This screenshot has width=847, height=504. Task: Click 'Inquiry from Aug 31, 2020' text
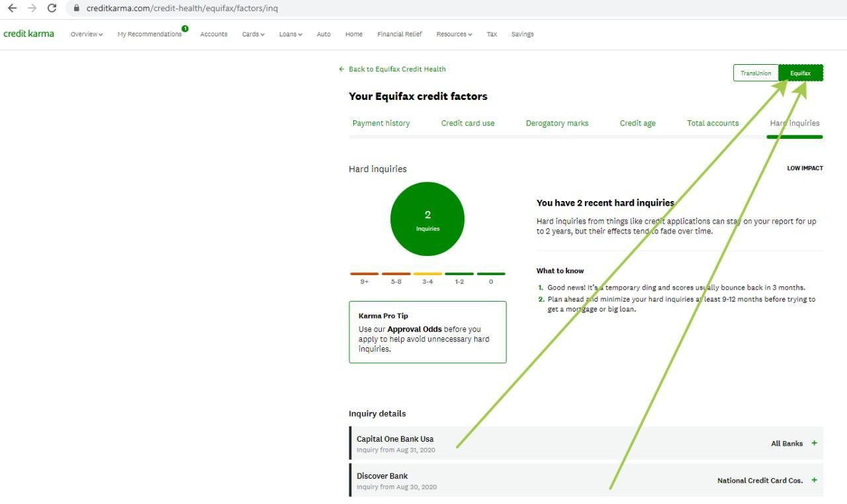tap(396, 450)
